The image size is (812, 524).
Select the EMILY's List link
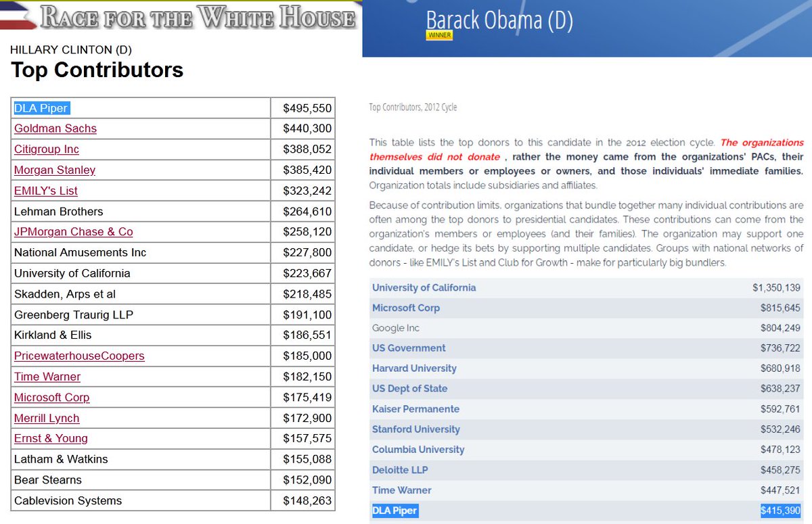(x=46, y=191)
